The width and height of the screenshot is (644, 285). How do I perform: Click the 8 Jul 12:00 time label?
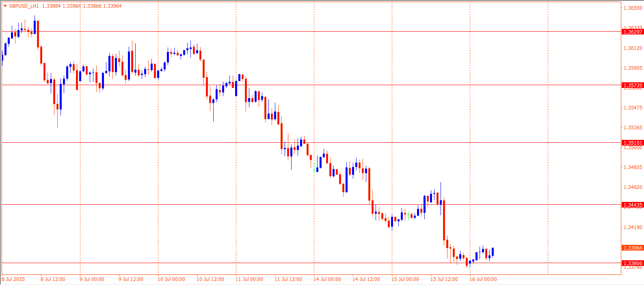tap(53, 279)
